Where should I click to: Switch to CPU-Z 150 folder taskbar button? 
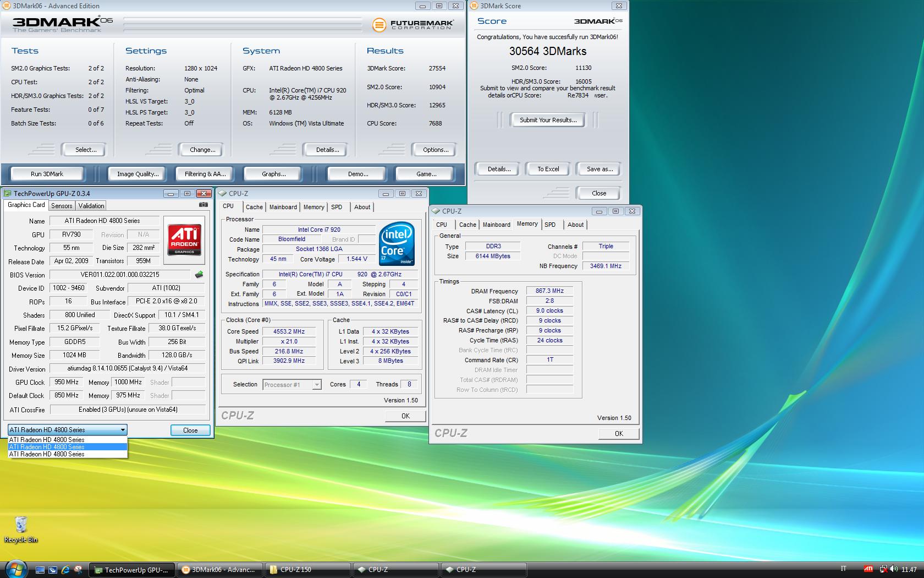[x=307, y=570]
